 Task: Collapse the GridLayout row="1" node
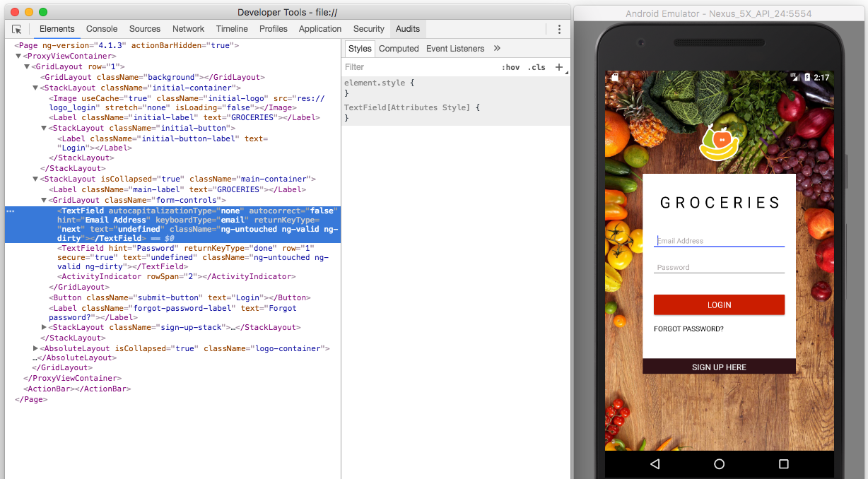[26, 66]
